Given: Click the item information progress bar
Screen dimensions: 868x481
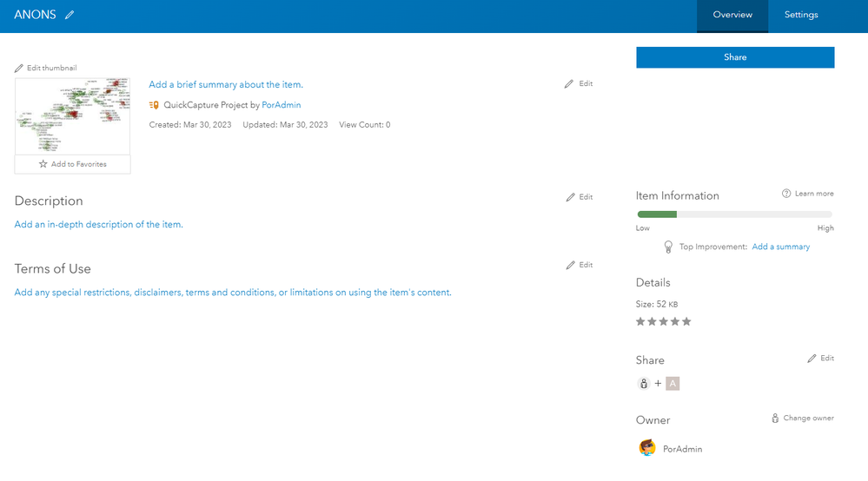Looking at the screenshot, I should click(734, 214).
